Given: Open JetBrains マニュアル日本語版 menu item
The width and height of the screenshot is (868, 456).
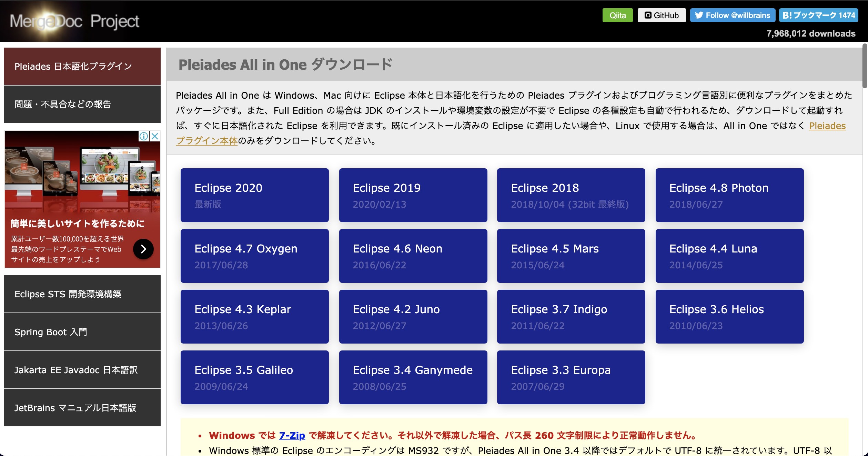Looking at the screenshot, I should tap(82, 408).
